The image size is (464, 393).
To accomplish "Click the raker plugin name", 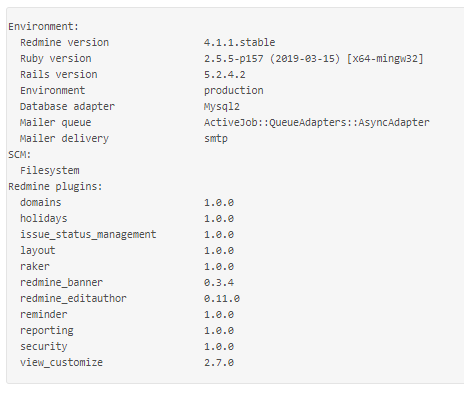I will (35, 266).
